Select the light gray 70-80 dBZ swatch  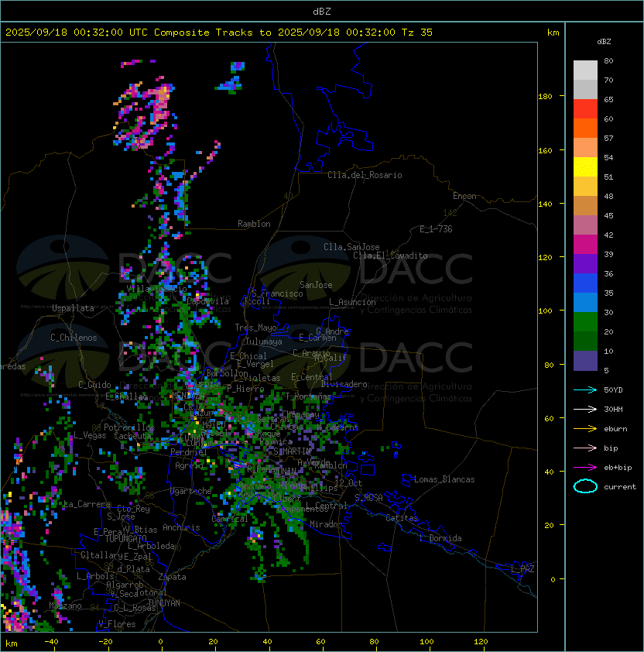click(x=585, y=70)
